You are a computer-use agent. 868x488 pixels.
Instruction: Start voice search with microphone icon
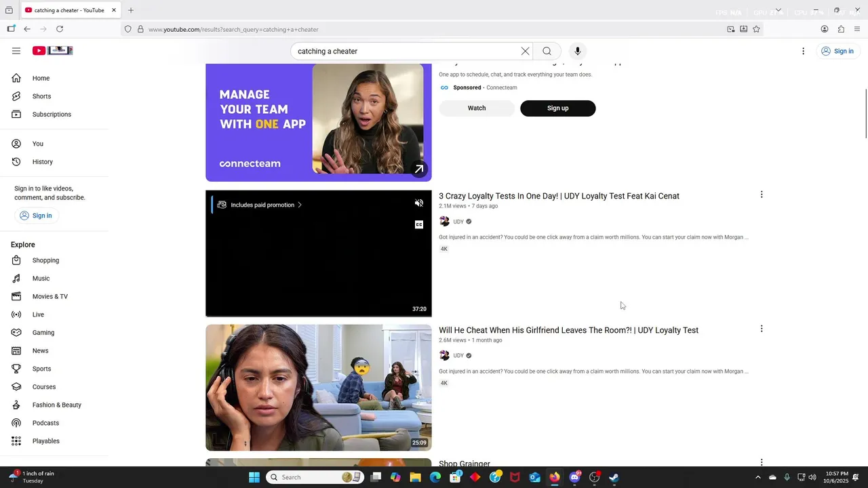[x=578, y=51]
